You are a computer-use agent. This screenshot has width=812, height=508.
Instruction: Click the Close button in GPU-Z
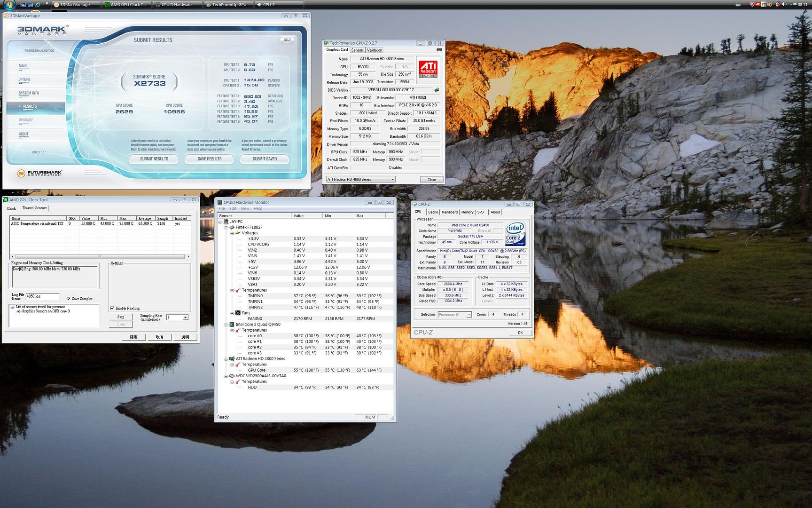(x=431, y=180)
